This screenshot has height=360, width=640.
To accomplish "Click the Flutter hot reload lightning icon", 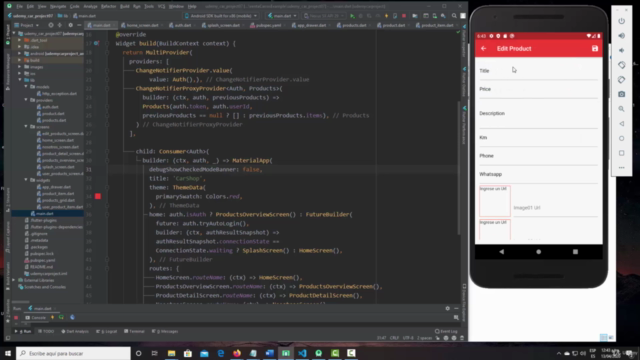I will point(386,16).
